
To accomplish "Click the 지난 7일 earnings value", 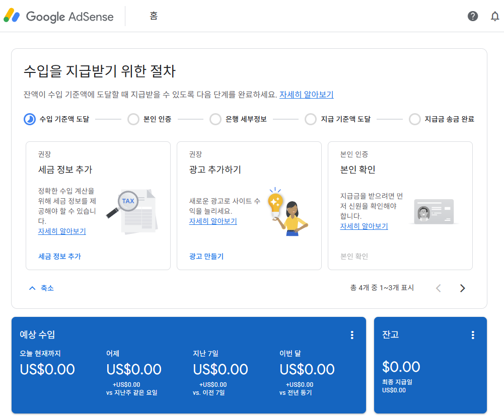I will [x=221, y=369].
